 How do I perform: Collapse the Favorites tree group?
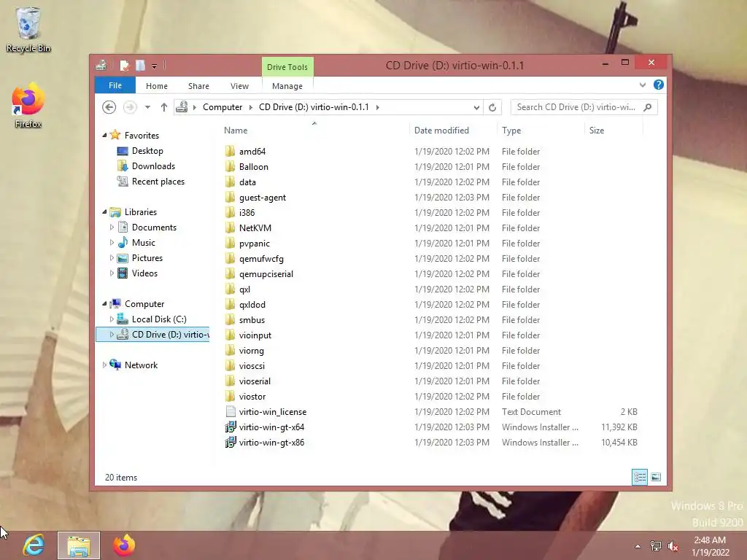pyautogui.click(x=104, y=135)
